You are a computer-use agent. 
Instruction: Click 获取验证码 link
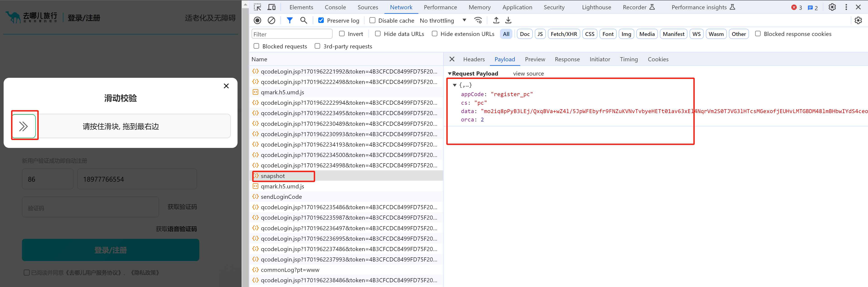[182, 206]
